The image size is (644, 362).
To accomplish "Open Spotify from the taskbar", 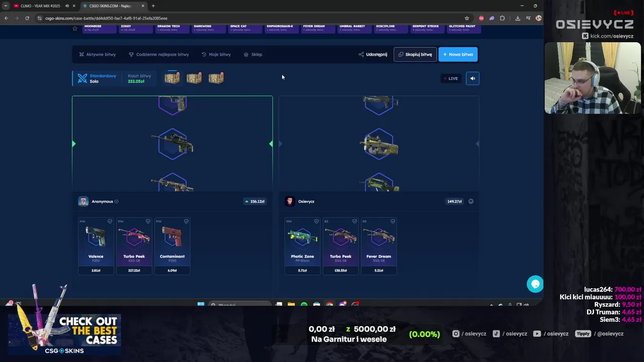I will 304,305.
